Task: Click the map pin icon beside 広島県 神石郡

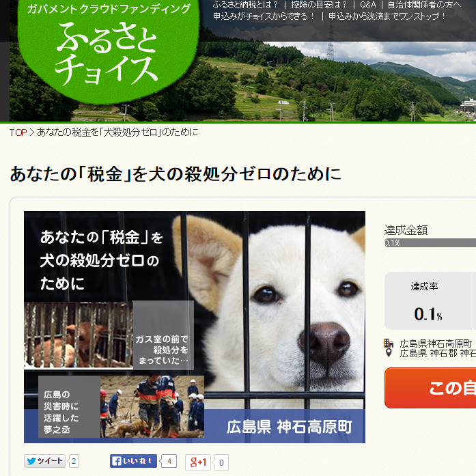Action: (x=389, y=353)
